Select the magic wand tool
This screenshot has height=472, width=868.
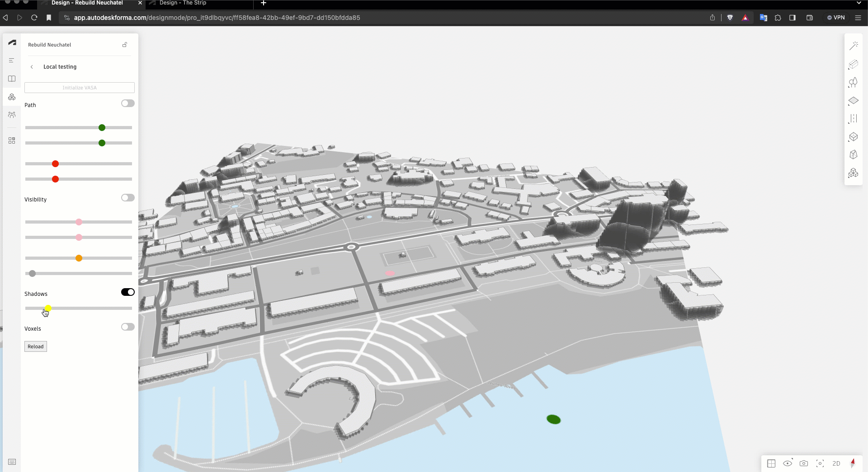(x=853, y=46)
